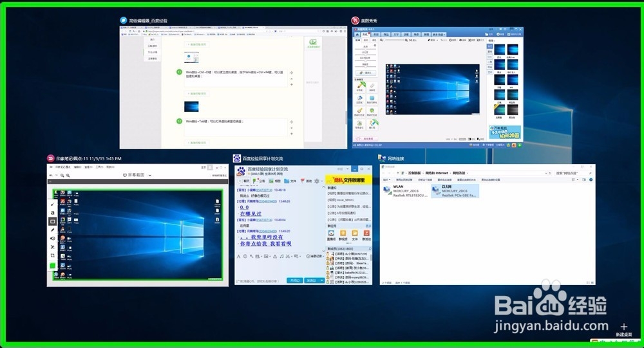The height and width of the screenshot is (348, 644).
Task: Open QQ group settings gear
Action: (317, 181)
